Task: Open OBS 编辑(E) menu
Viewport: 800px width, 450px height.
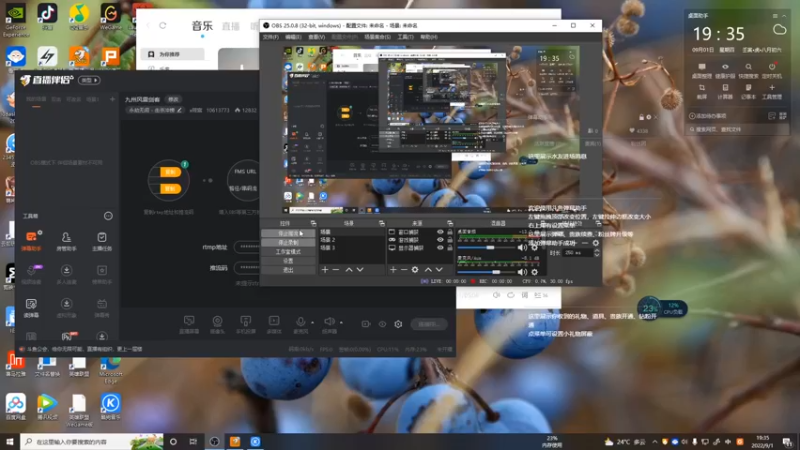Action: [293, 37]
